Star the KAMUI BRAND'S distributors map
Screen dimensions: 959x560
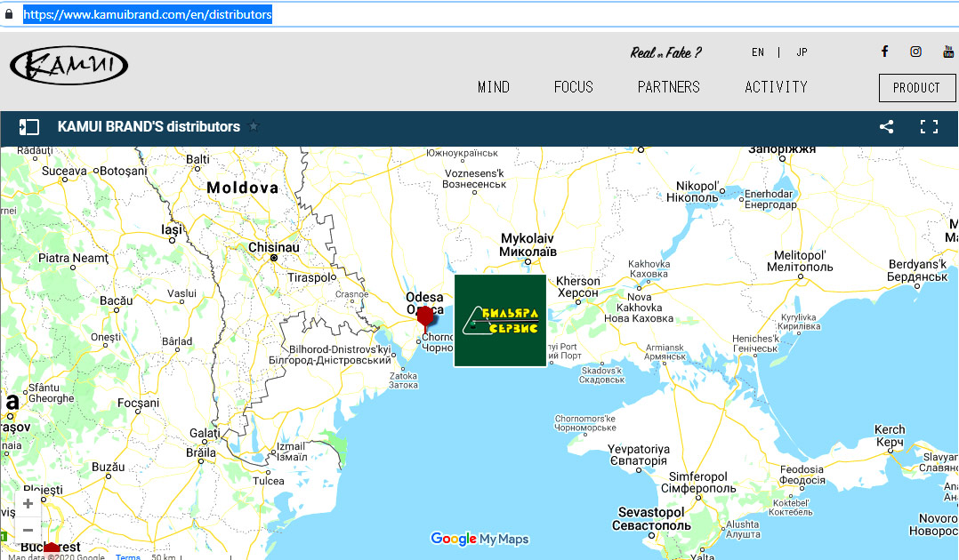click(254, 127)
